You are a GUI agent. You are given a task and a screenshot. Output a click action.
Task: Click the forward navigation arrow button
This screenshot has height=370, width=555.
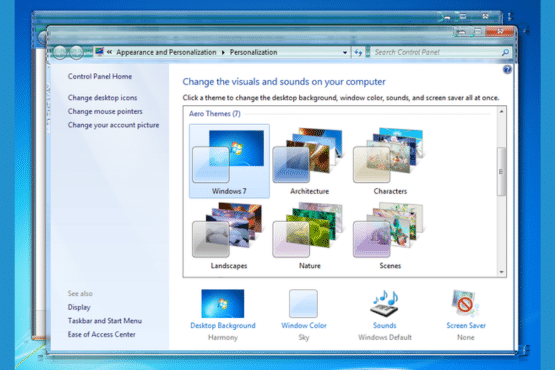[76, 52]
